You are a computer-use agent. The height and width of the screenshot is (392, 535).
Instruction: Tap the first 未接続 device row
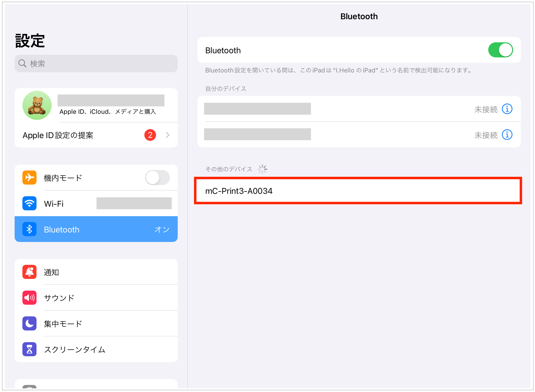click(x=359, y=109)
